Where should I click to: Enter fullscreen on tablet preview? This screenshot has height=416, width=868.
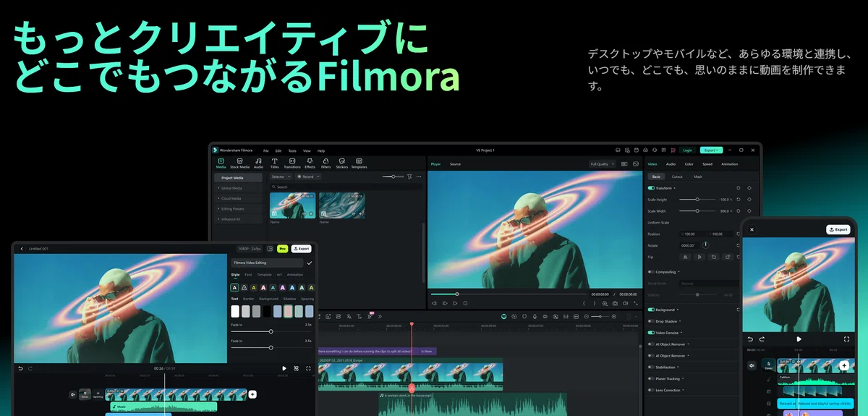[308, 368]
